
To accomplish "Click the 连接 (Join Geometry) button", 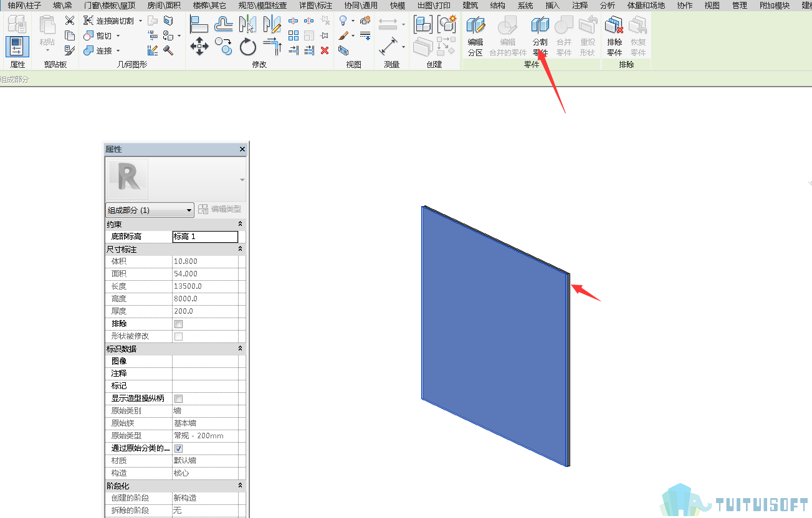I will click(x=98, y=50).
